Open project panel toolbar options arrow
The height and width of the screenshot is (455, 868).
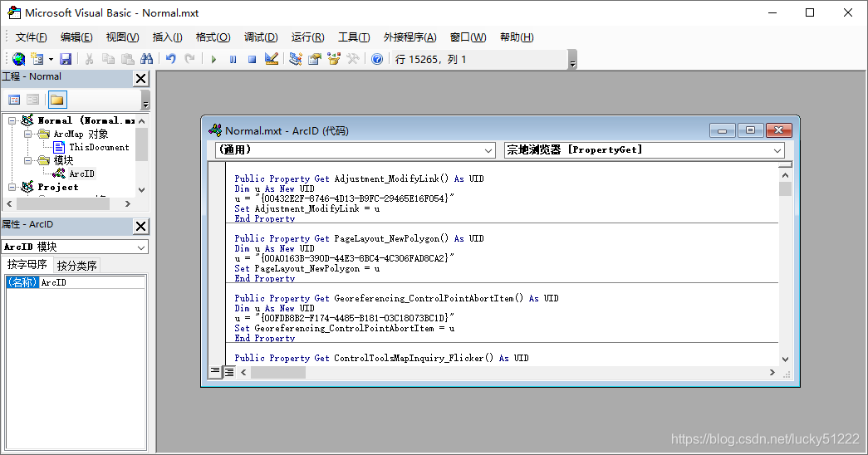point(145,100)
